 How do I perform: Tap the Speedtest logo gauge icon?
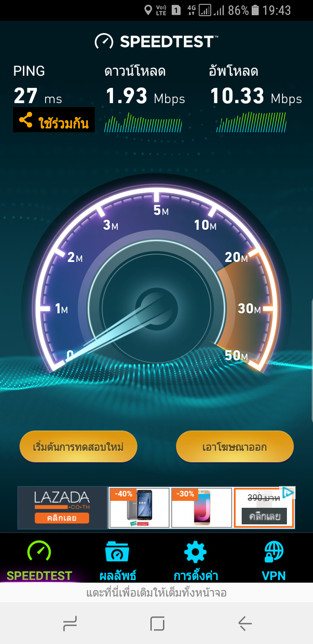coord(104,42)
